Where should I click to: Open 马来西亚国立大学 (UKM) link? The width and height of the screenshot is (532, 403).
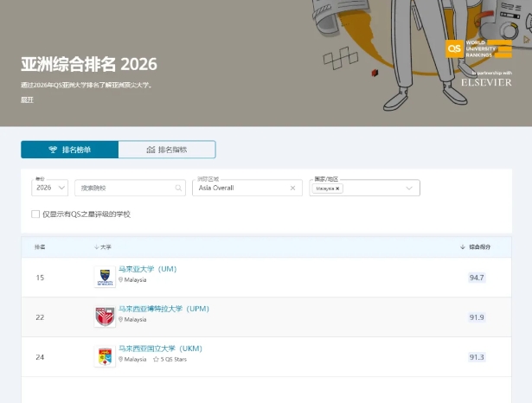(x=160, y=349)
